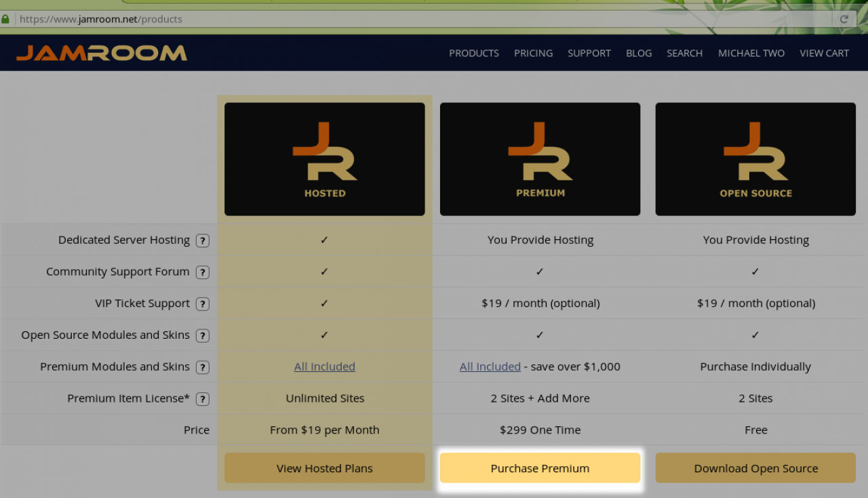Select the Premium product logo thumbnail
Viewport: 868px width, 498px height.
click(x=540, y=159)
